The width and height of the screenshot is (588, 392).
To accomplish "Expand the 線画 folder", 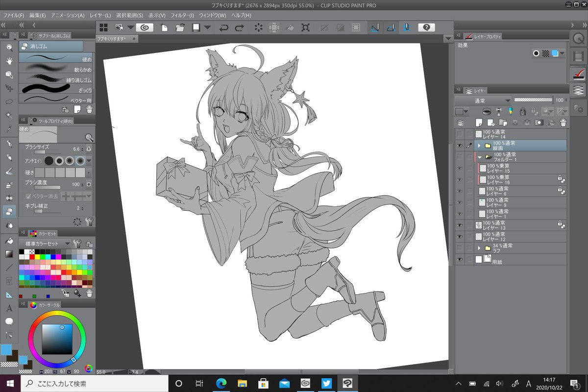I will click(479, 146).
